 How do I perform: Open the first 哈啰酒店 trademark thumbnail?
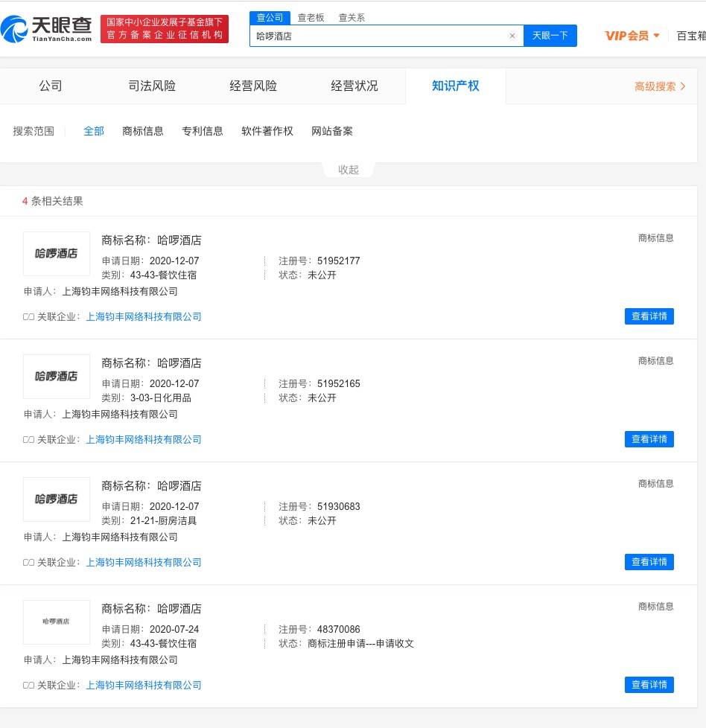point(56,254)
